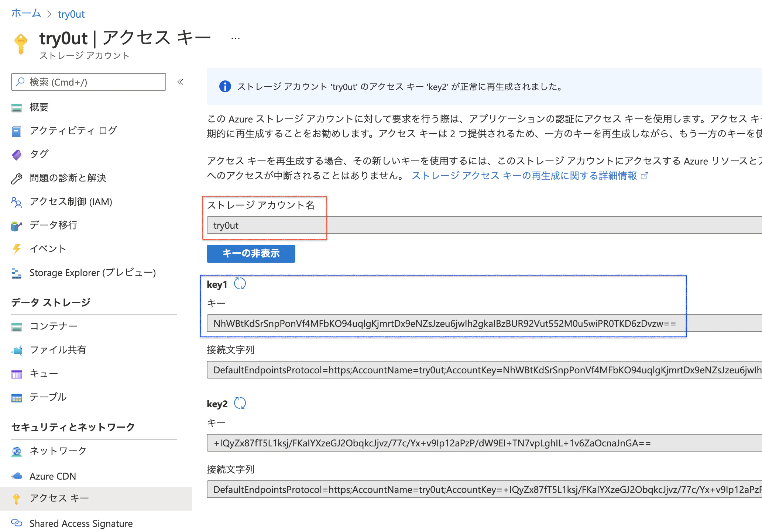The height and width of the screenshot is (532, 762).
Task: Click the Azure CDN cloud icon
Action: click(x=17, y=476)
